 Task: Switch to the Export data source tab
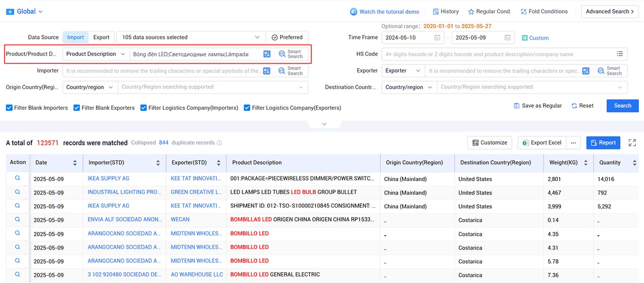[x=102, y=37]
